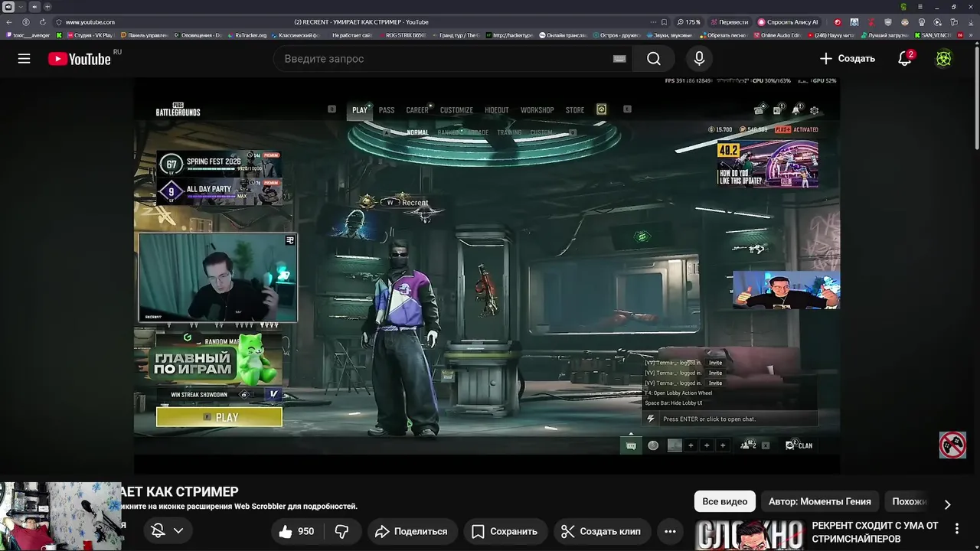Click the red circular extension icon in toolbar

point(837,22)
